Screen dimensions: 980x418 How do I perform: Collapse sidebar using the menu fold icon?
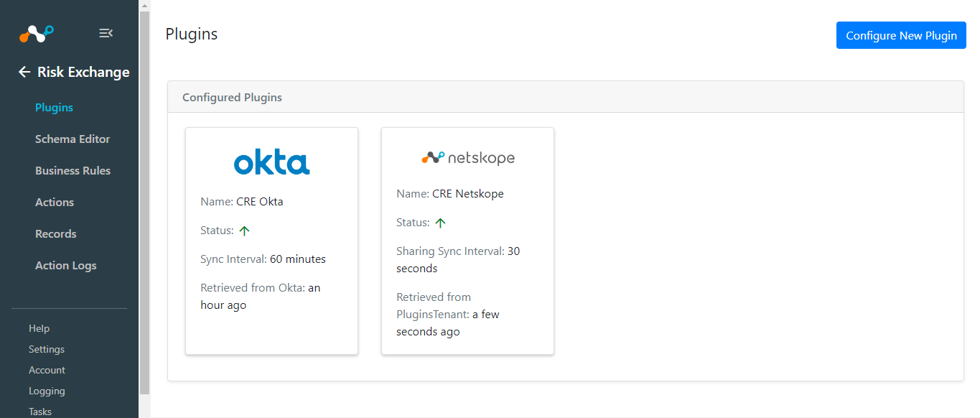pos(106,33)
